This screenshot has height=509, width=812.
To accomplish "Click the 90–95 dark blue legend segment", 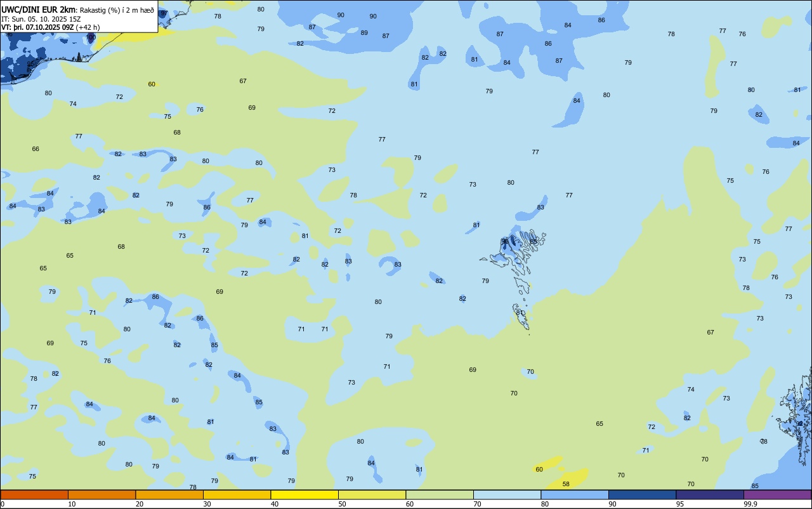I will pyautogui.click(x=643, y=494).
